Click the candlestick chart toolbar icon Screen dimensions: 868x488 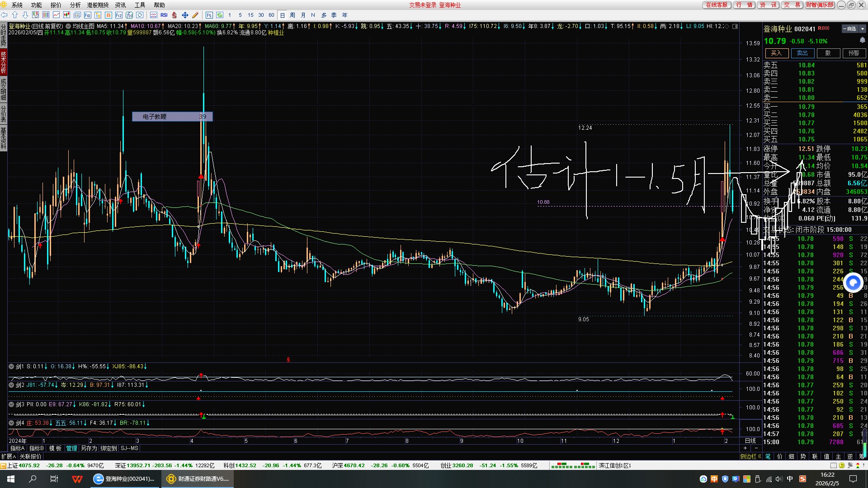(66, 15)
